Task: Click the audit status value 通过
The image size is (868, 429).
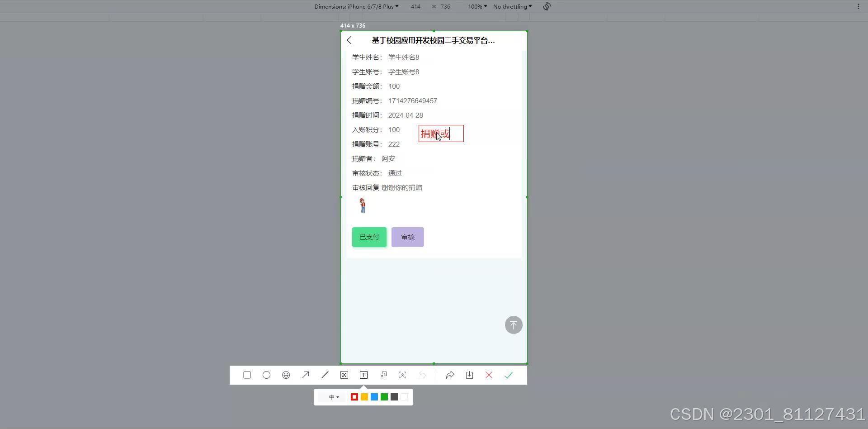Action: click(395, 173)
